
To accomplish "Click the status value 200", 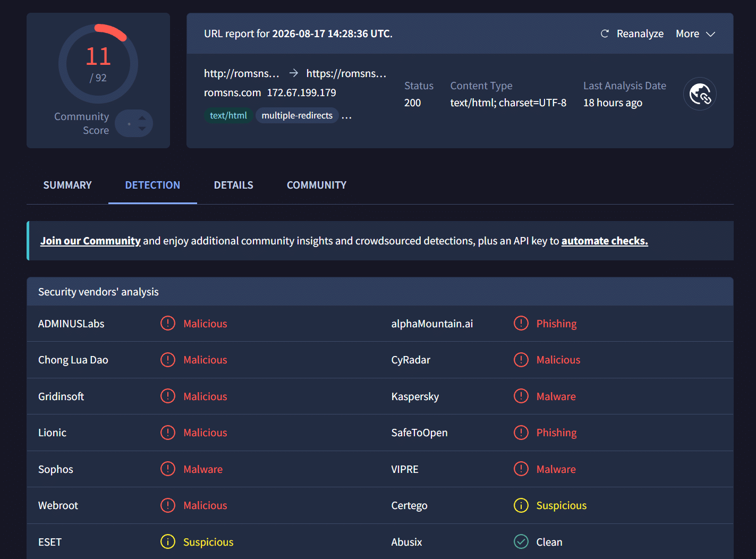I will 413,103.
